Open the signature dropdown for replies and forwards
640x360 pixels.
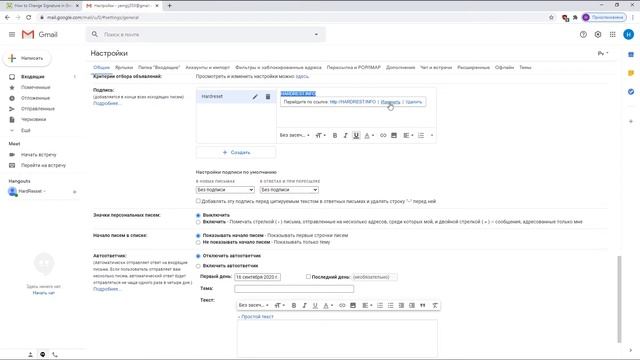pyautogui.click(x=289, y=190)
